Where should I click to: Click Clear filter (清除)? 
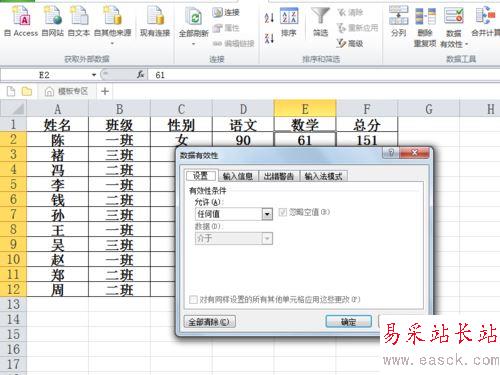click(x=350, y=12)
